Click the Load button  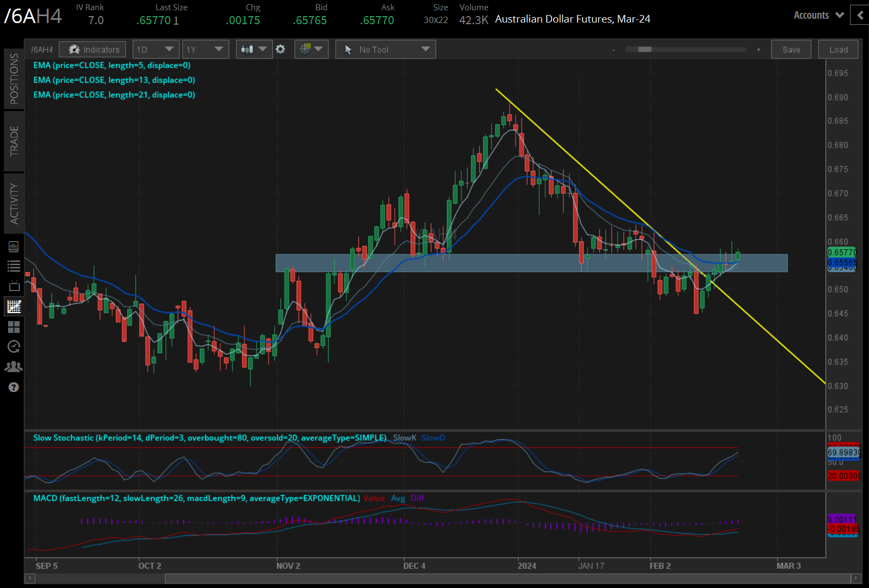[x=837, y=49]
